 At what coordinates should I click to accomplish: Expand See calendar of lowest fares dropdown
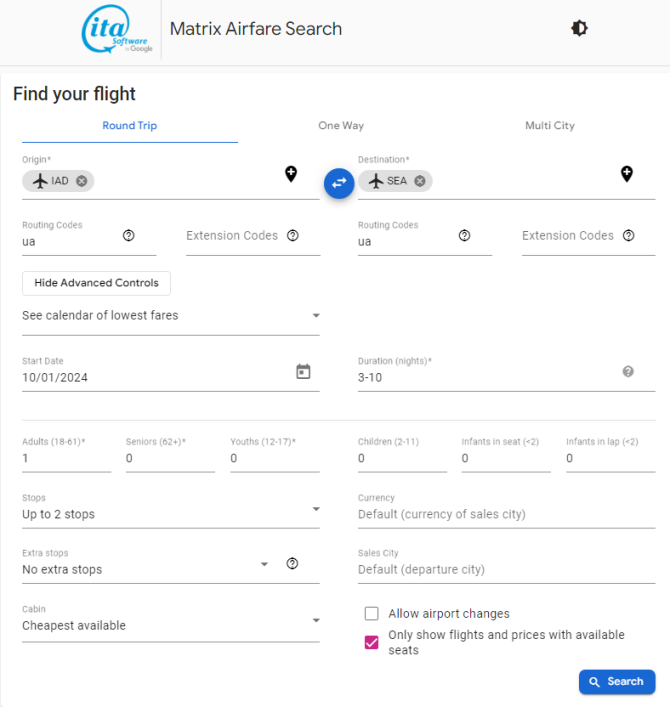click(171, 316)
